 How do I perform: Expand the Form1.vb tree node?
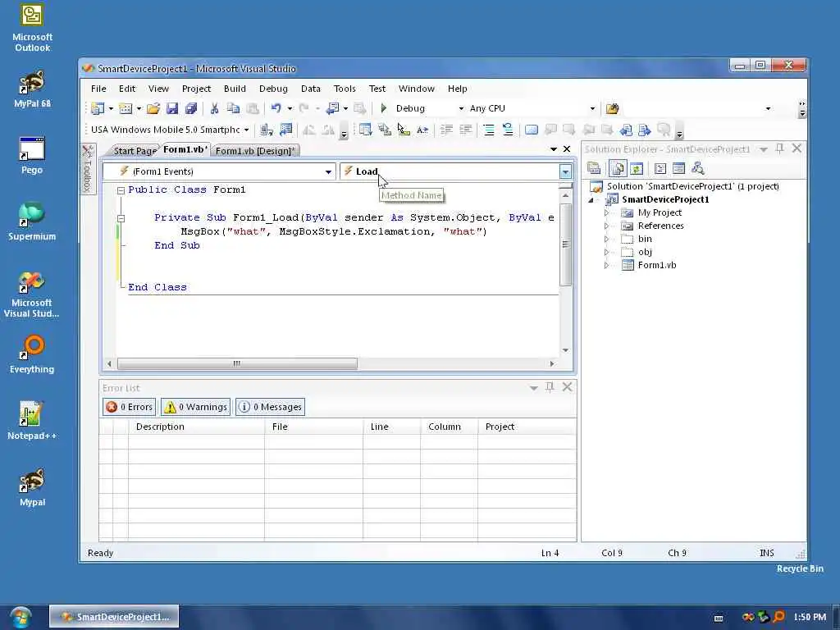tap(606, 265)
